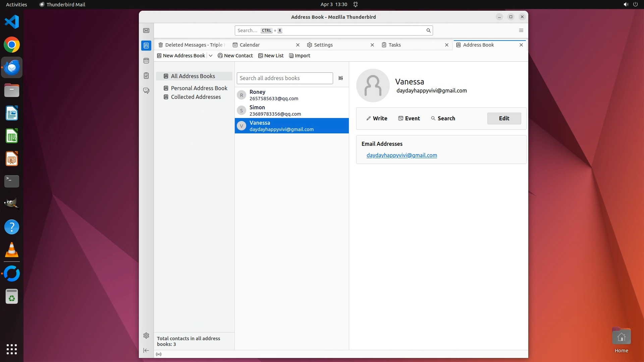The width and height of the screenshot is (644, 362).
Task: Expand the New Address Book dropdown arrow
Action: 211,56
